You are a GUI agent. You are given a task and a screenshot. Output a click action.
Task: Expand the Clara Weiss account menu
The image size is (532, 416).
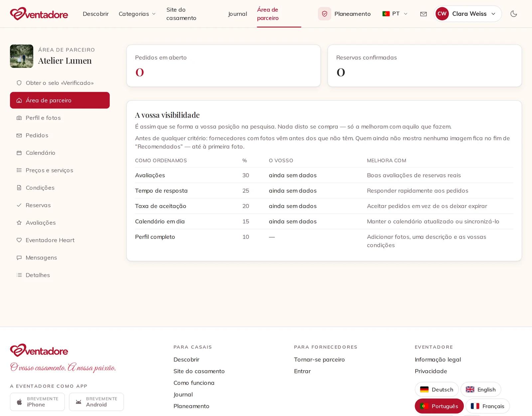(x=467, y=14)
